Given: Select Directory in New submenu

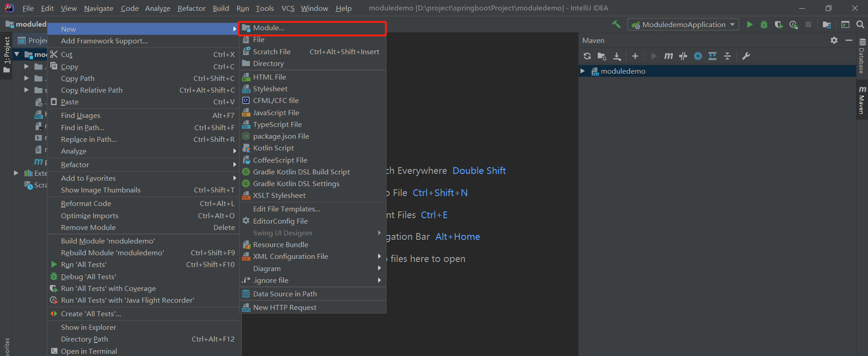Looking at the screenshot, I should (x=313, y=63).
